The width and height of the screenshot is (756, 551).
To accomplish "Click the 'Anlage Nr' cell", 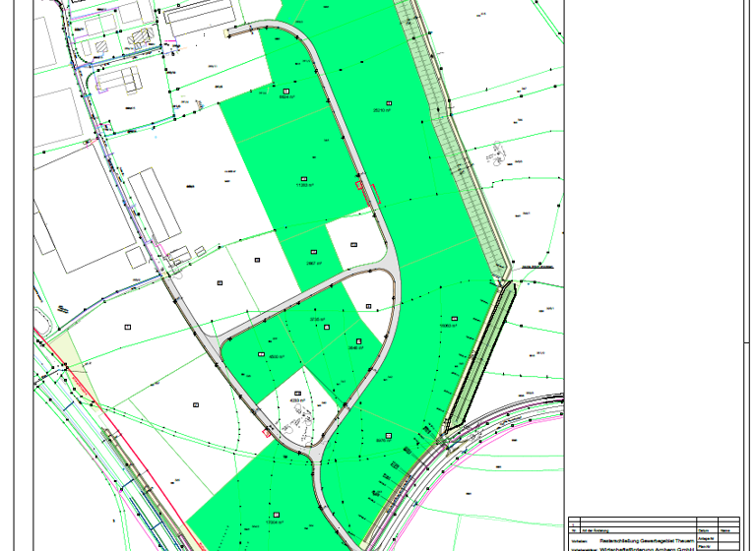I will pyautogui.click(x=706, y=538).
